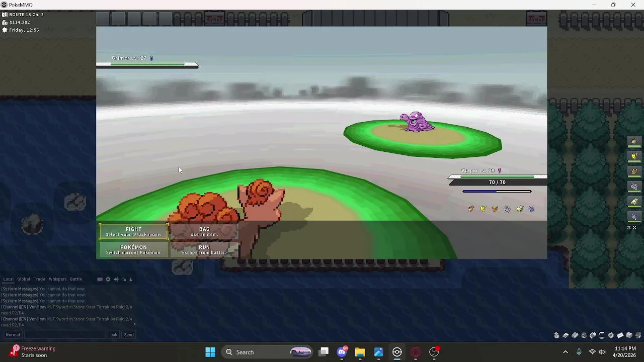The height and width of the screenshot is (362, 644).
Task: Choose FIGHT to select an attack move
Action: pos(133,231)
